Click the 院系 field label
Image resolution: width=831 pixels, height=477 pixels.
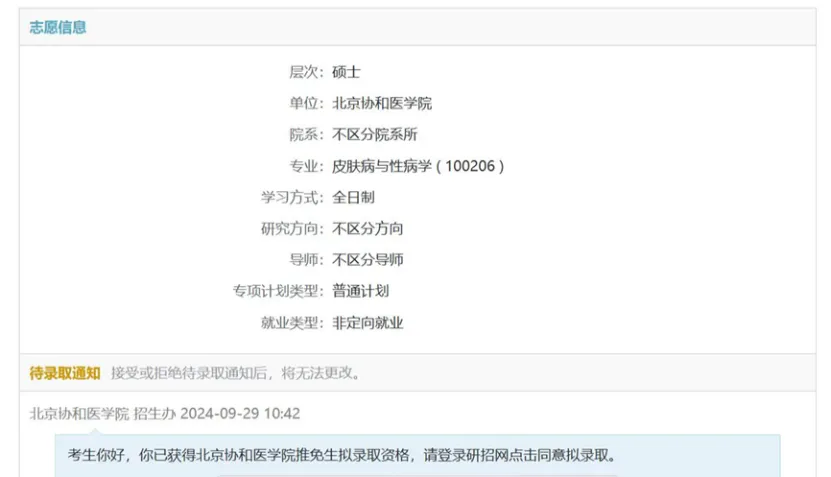point(306,135)
